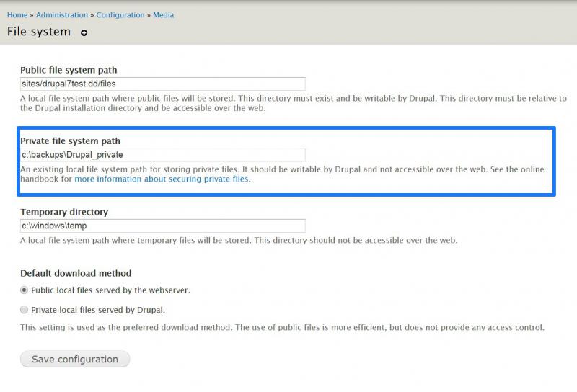
Task: Select Public local files radio circle
Action: [24, 290]
